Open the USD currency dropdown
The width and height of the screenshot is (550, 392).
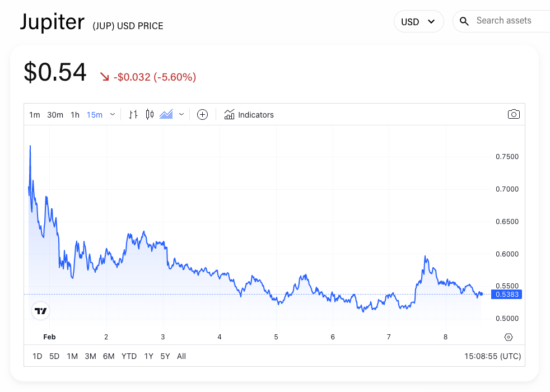[x=418, y=21]
